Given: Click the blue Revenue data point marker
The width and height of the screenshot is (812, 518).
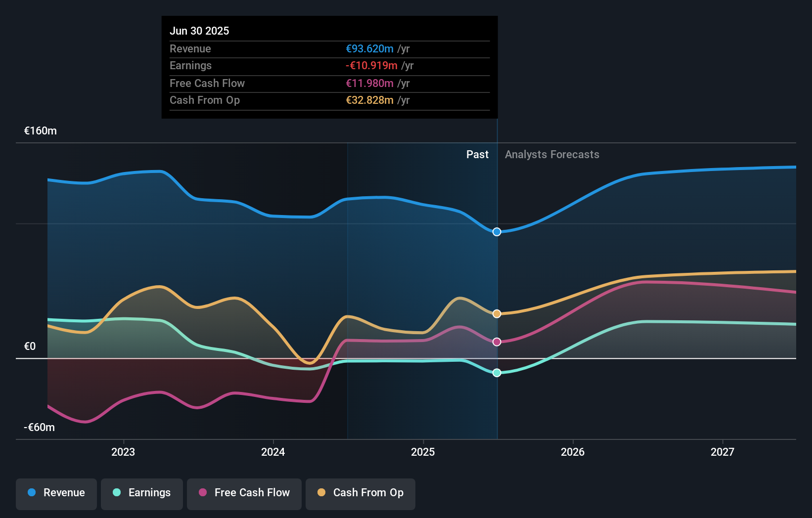Looking at the screenshot, I should 496,231.
